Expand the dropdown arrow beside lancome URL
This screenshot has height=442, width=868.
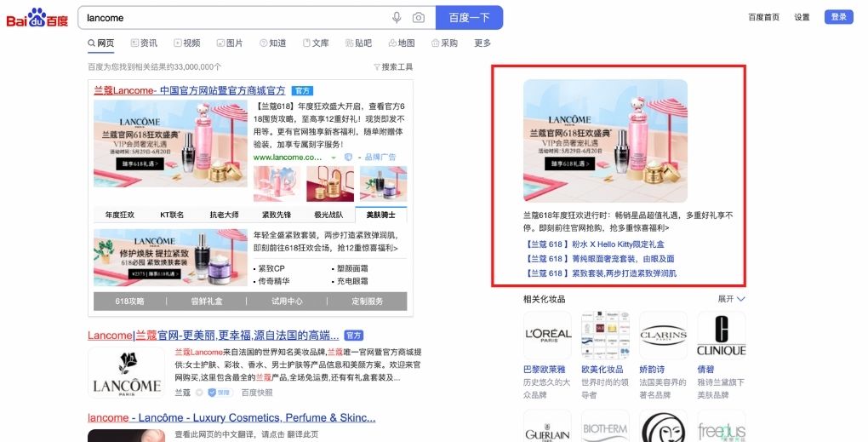click(334, 158)
